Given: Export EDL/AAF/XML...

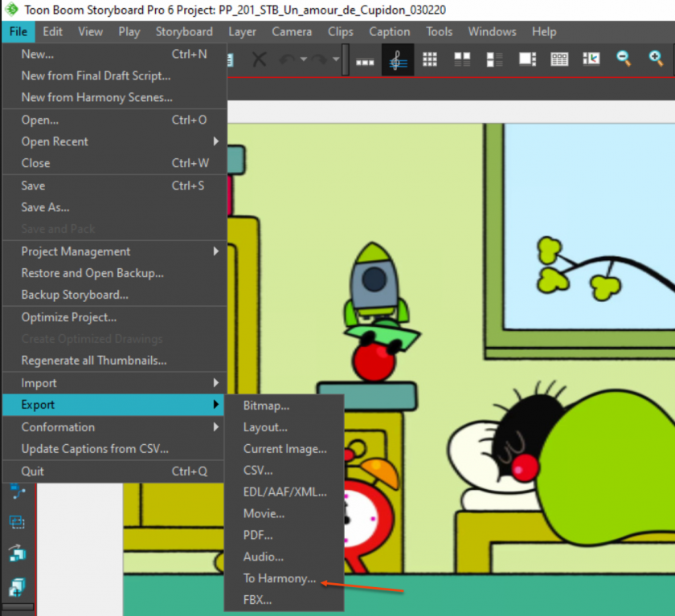Looking at the screenshot, I should [284, 492].
